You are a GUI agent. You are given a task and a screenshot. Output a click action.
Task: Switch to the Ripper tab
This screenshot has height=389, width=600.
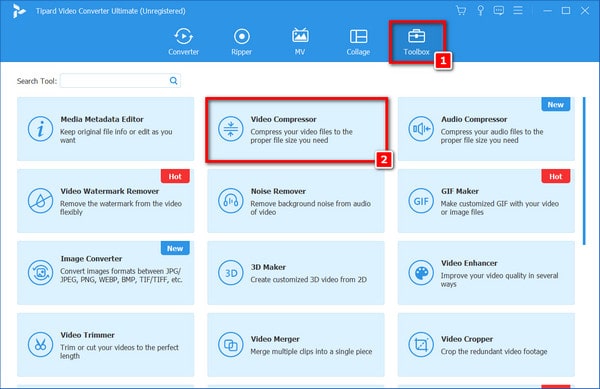pyautogui.click(x=241, y=42)
